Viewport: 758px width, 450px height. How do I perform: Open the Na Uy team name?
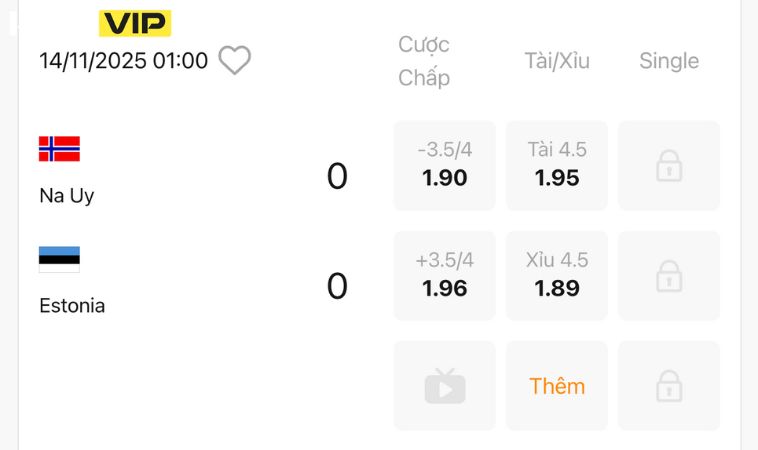[x=67, y=196]
